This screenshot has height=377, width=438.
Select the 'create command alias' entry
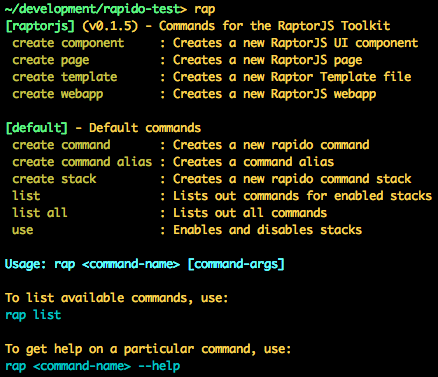pyautogui.click(x=82, y=162)
